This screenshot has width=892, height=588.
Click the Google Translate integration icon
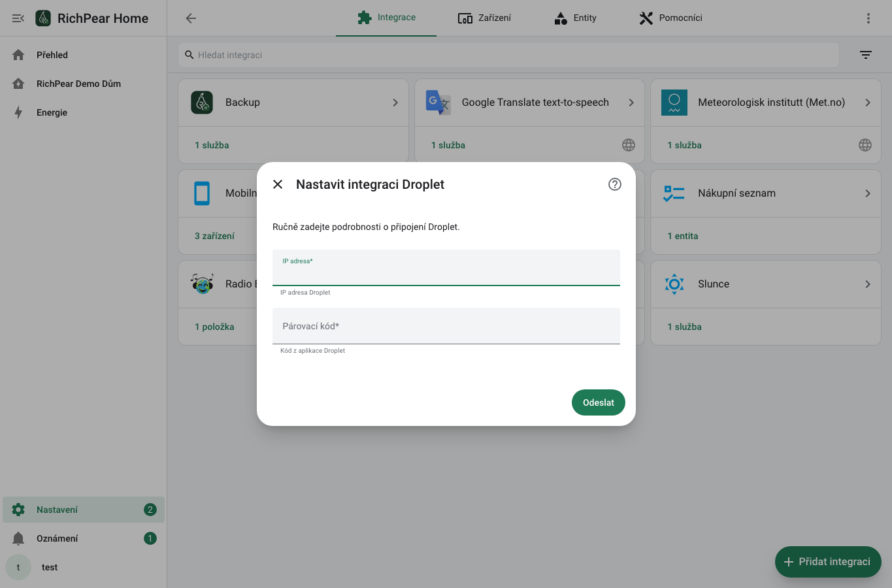tap(438, 103)
